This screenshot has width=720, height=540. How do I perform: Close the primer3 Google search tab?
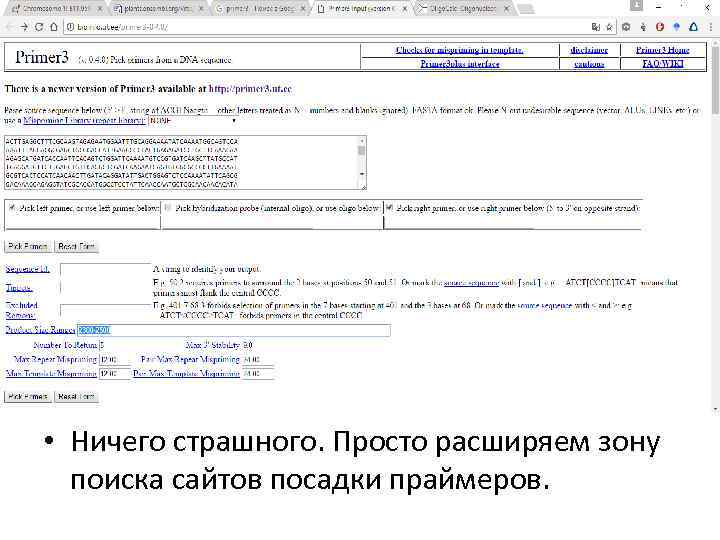point(303,8)
